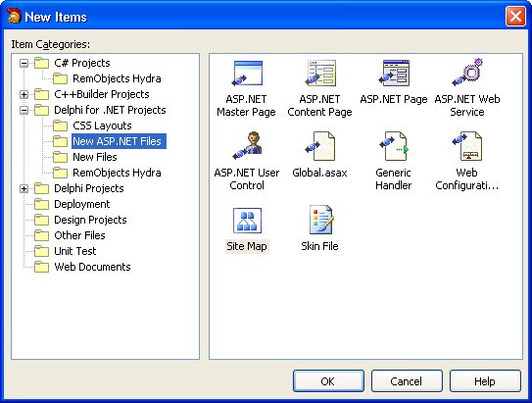The height and width of the screenshot is (403, 532).
Task: Select the Web Configuration file icon
Action: click(x=467, y=146)
